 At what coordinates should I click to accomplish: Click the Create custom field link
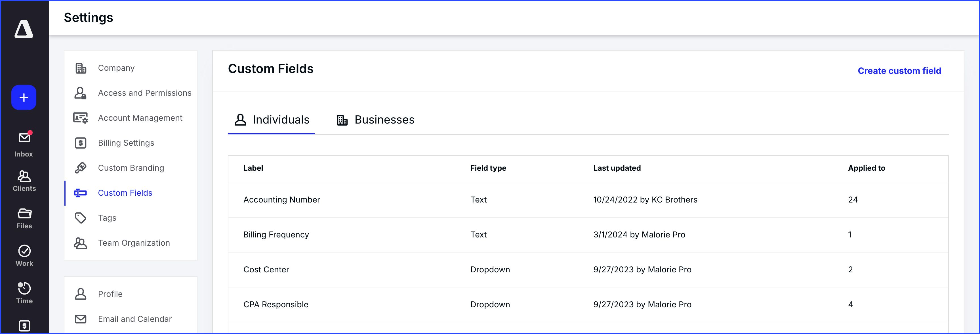(x=899, y=71)
